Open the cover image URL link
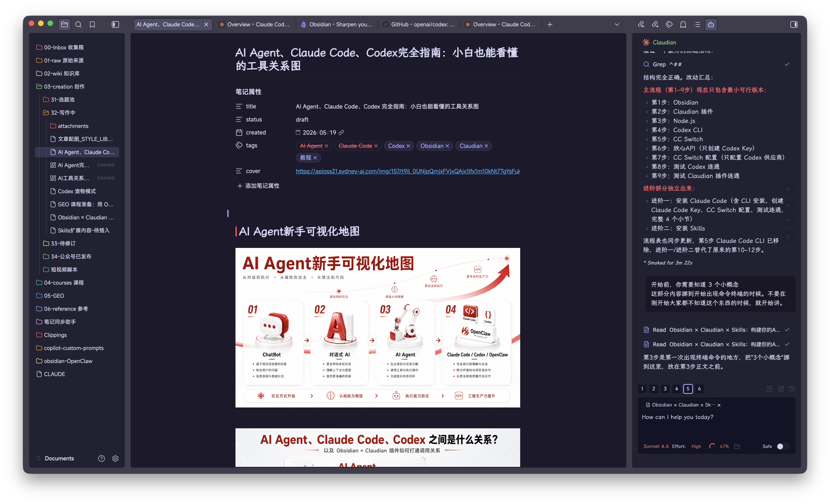 (x=408, y=171)
